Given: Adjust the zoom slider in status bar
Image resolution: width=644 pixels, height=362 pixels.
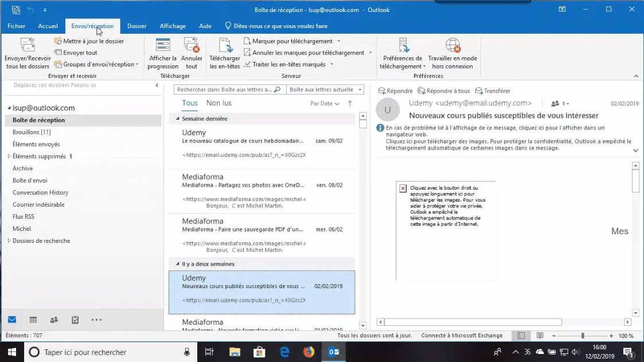Looking at the screenshot, I should pyautogui.click(x=583, y=336).
